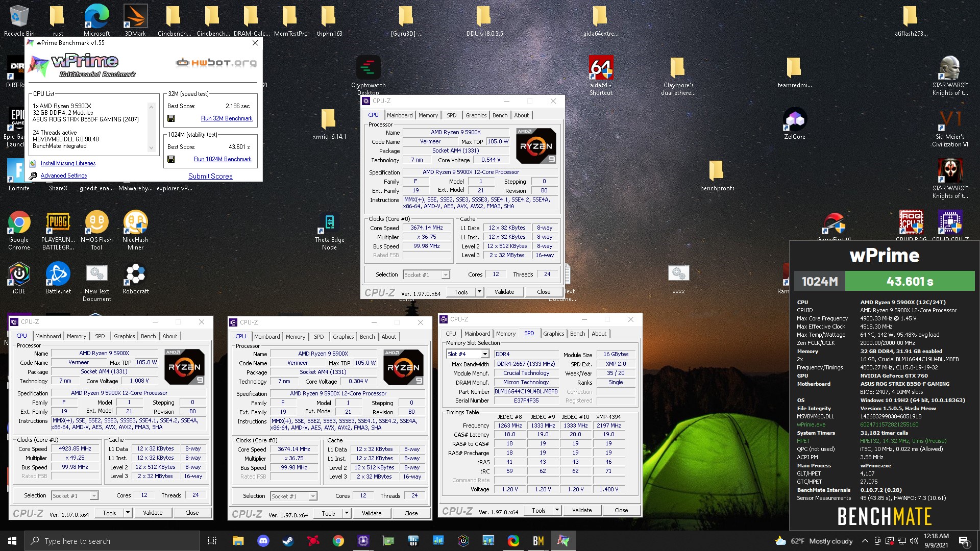Image resolution: width=980 pixels, height=551 pixels.
Task: Save the 32M score with floppy icon
Action: pos(171,118)
